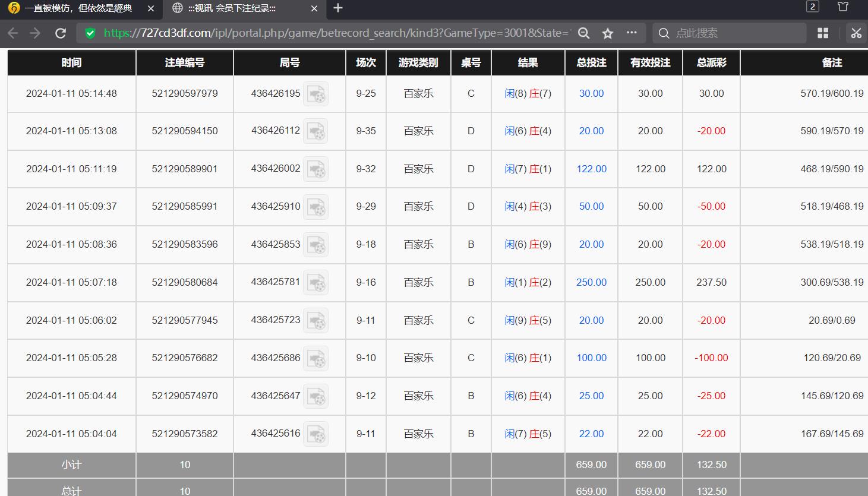The image size is (868, 496).
Task: Click the payout value 237.50
Action: click(712, 283)
